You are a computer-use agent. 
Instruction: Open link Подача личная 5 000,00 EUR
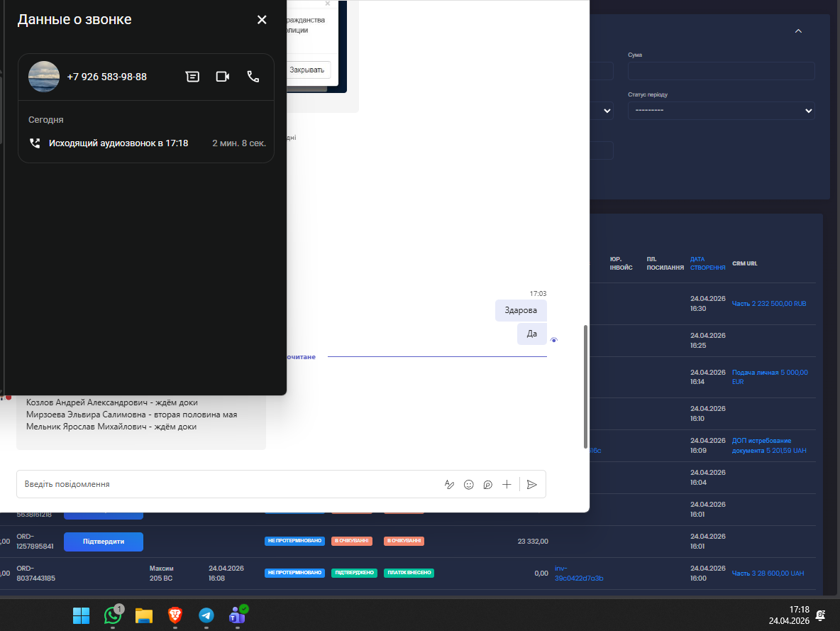pyautogui.click(x=770, y=377)
